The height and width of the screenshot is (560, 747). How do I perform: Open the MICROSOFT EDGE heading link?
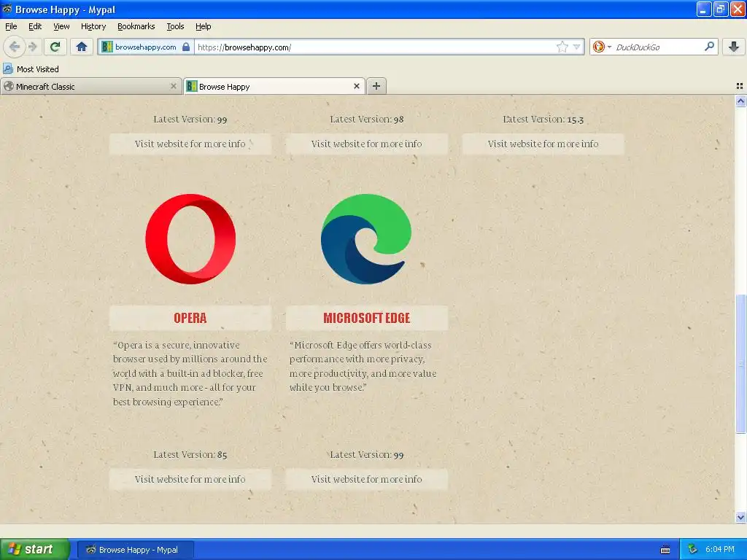pyautogui.click(x=367, y=318)
